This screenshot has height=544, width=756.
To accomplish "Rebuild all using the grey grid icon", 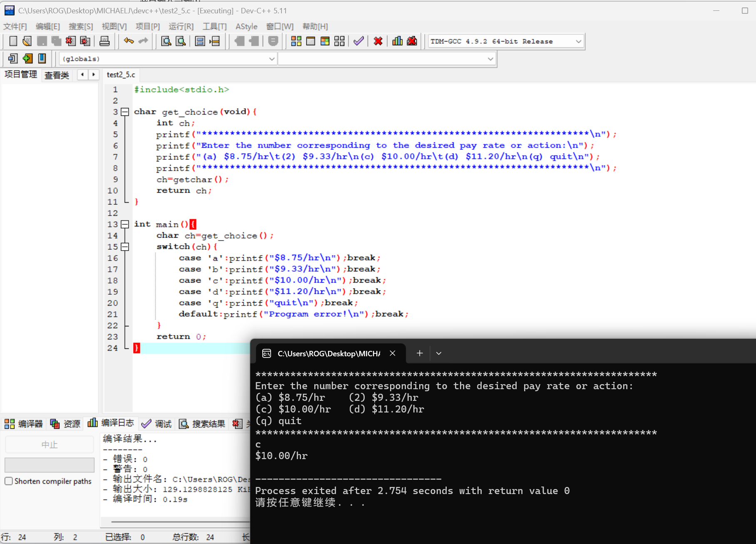I will 340,41.
